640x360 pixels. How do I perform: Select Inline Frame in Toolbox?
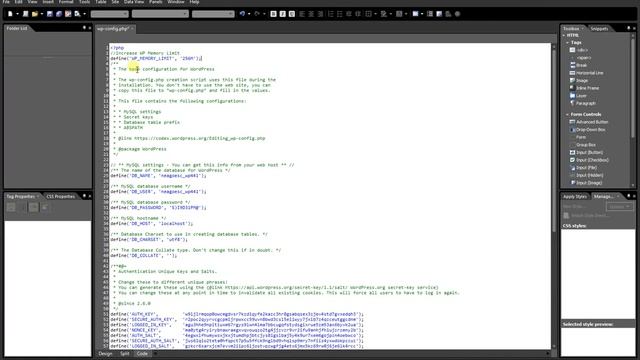[584, 88]
